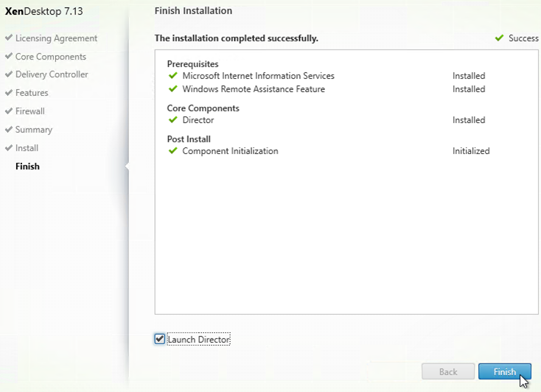The image size is (541, 392).
Task: Open the Summary step in sidebar
Action: click(x=34, y=130)
